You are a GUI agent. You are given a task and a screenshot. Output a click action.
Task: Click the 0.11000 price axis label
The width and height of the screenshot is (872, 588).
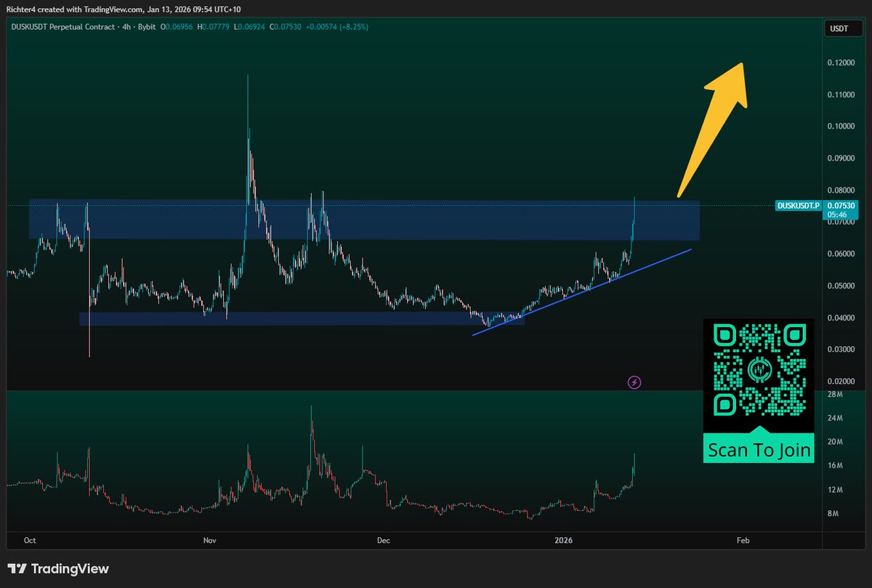(x=841, y=95)
